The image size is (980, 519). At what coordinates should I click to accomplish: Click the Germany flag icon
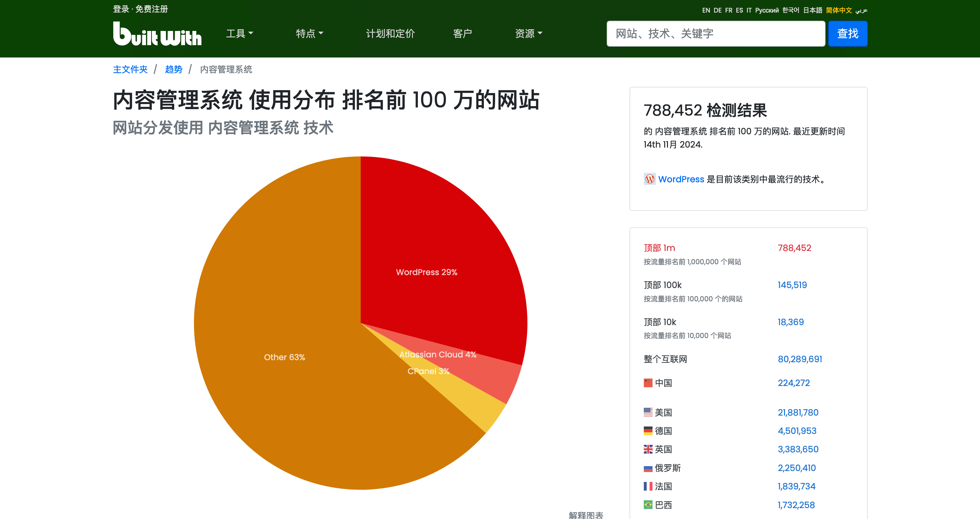tap(648, 431)
